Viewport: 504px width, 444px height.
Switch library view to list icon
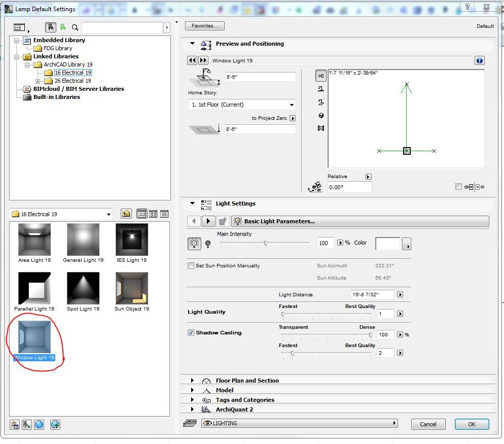[x=164, y=214]
